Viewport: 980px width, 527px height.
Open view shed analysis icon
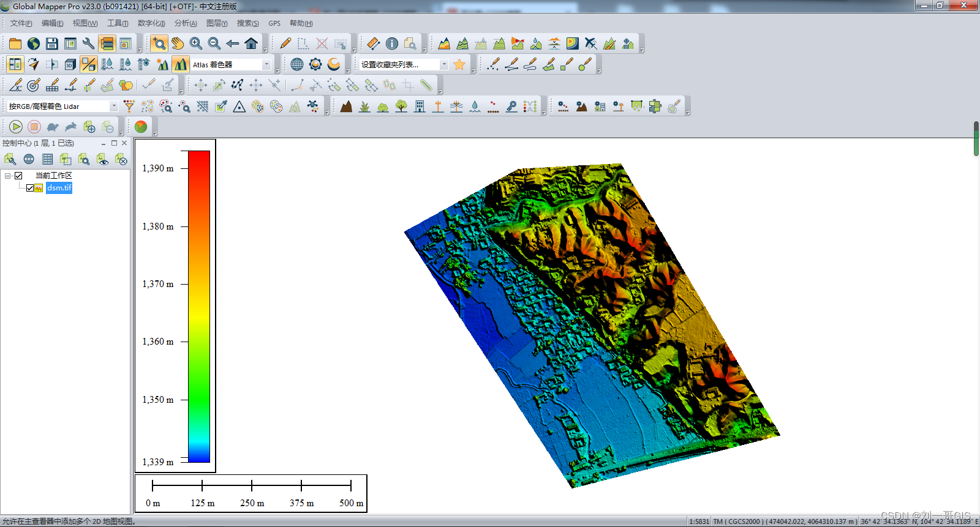[x=518, y=43]
